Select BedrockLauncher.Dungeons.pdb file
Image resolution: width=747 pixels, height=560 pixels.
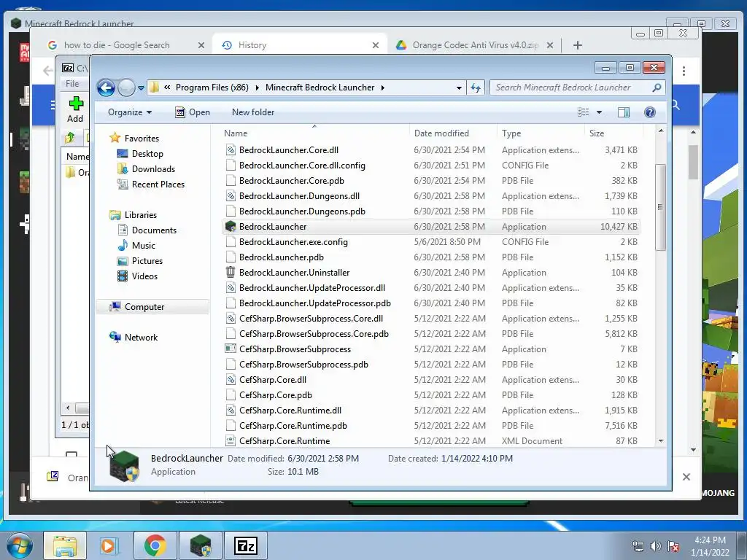click(302, 211)
